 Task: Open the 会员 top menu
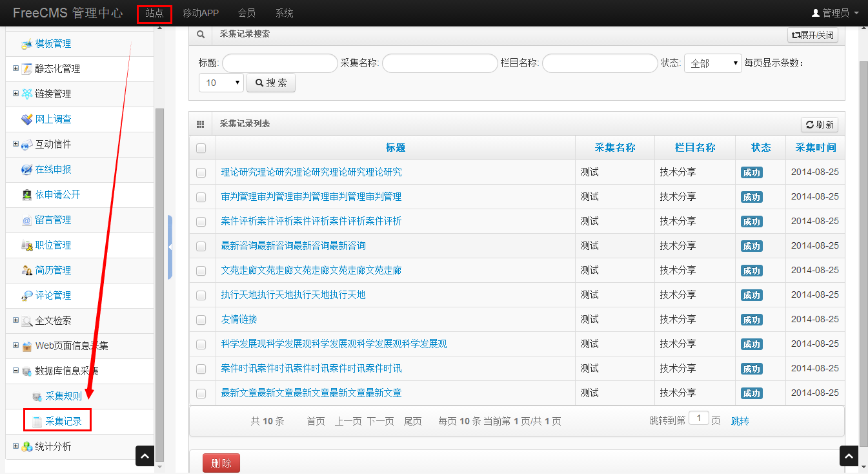click(x=247, y=13)
